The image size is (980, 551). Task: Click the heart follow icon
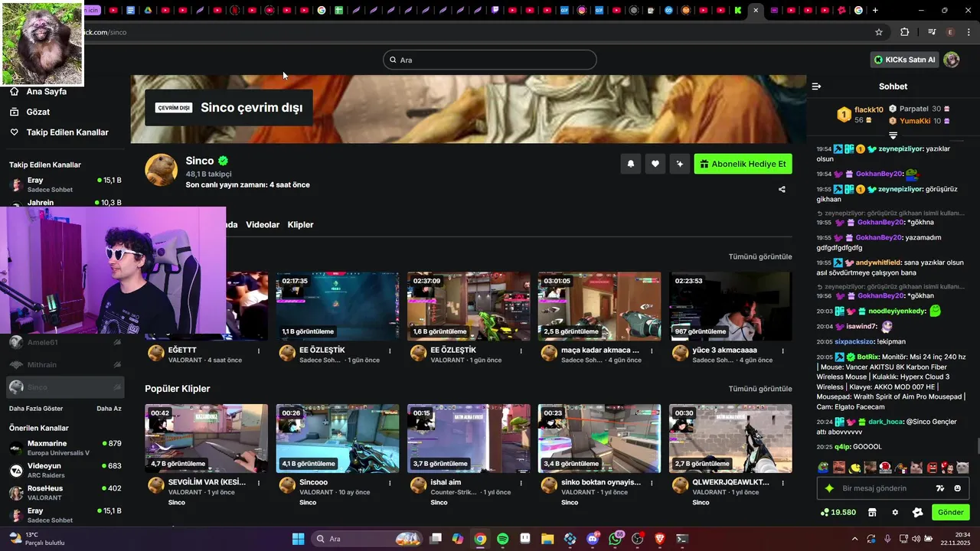pyautogui.click(x=655, y=163)
